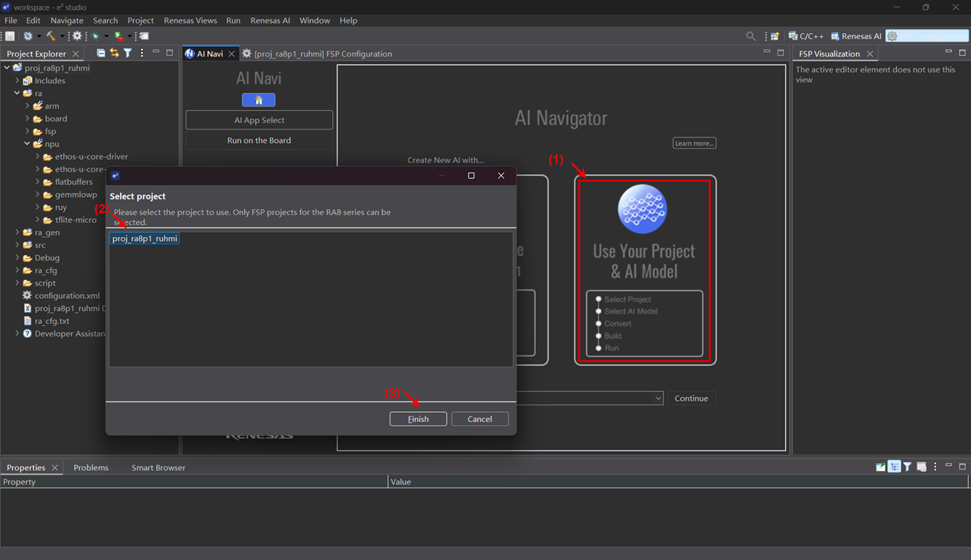
Task: Select proj_ra8p1_ruhmi in the project list
Action: 144,238
